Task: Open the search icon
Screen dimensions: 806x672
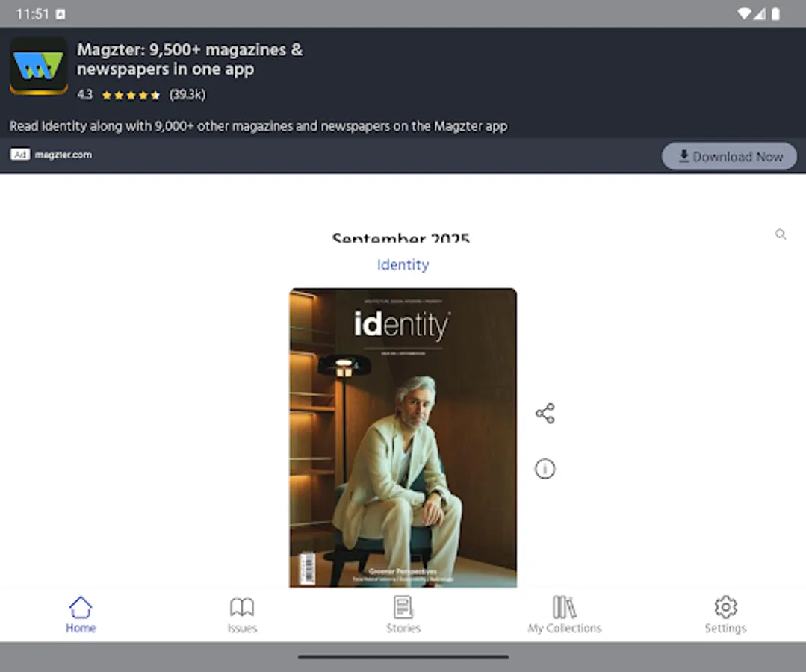Action: [x=780, y=234]
